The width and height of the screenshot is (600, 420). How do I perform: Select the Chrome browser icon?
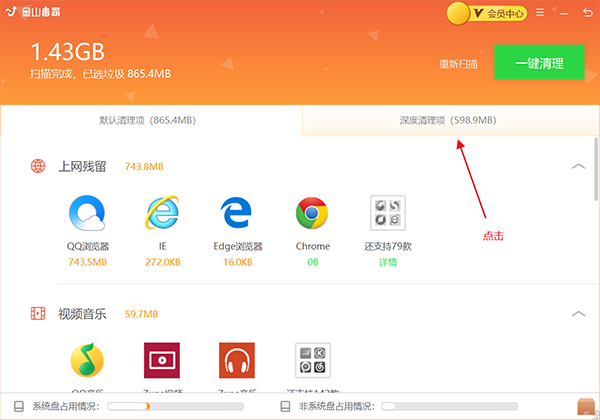pyautogui.click(x=312, y=213)
